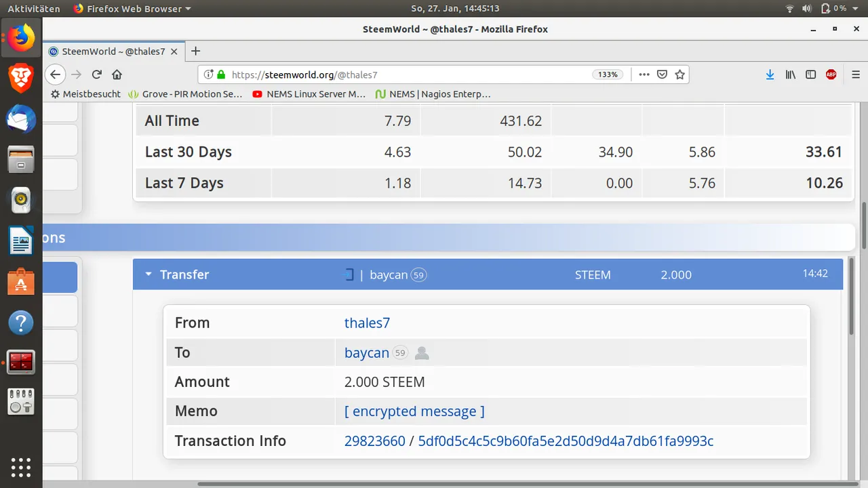
Task: Open transaction hash 5df0d5c4c5c9b60fa5e2d50d9d4a7db61fa9993c
Action: (566, 441)
